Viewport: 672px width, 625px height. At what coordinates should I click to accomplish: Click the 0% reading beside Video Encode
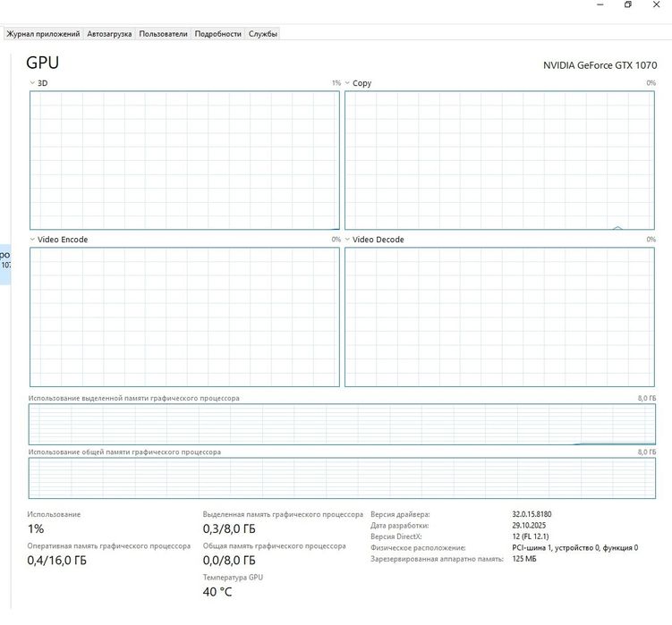coord(336,239)
